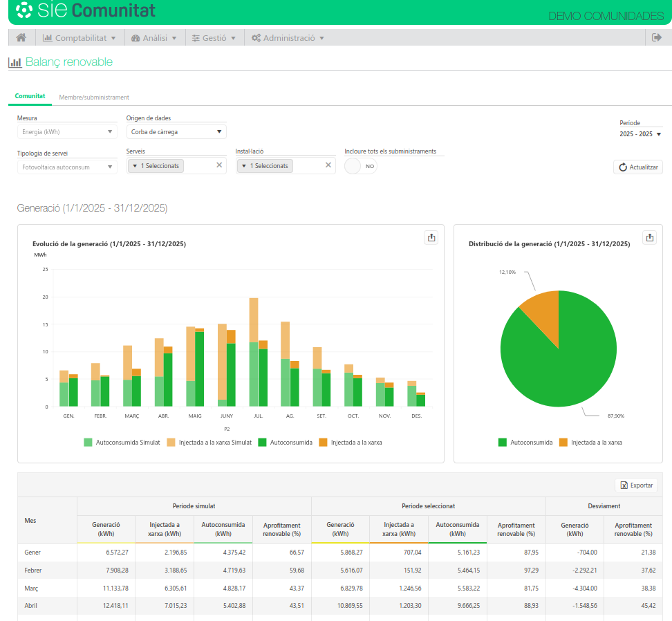Screen dimensions: 672x621
Task: Click the Actualitzar button
Action: (x=638, y=167)
